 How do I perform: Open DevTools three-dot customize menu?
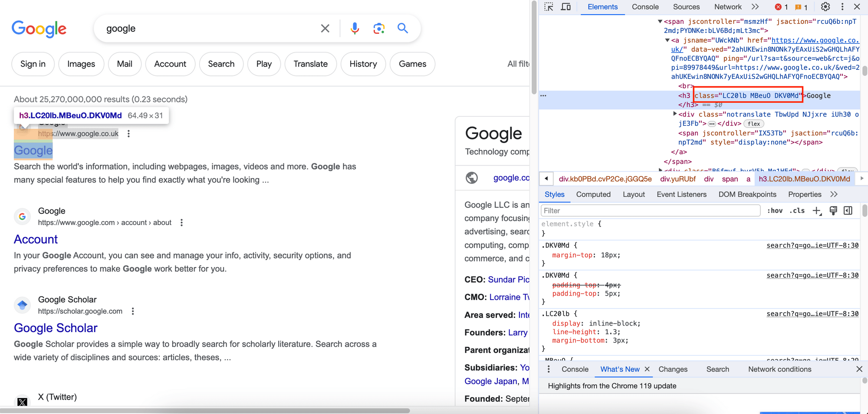click(842, 7)
